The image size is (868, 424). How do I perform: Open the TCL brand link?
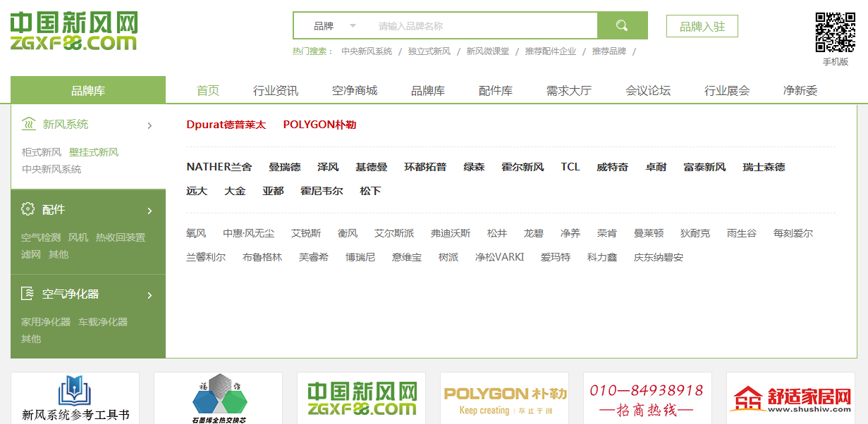tap(570, 167)
